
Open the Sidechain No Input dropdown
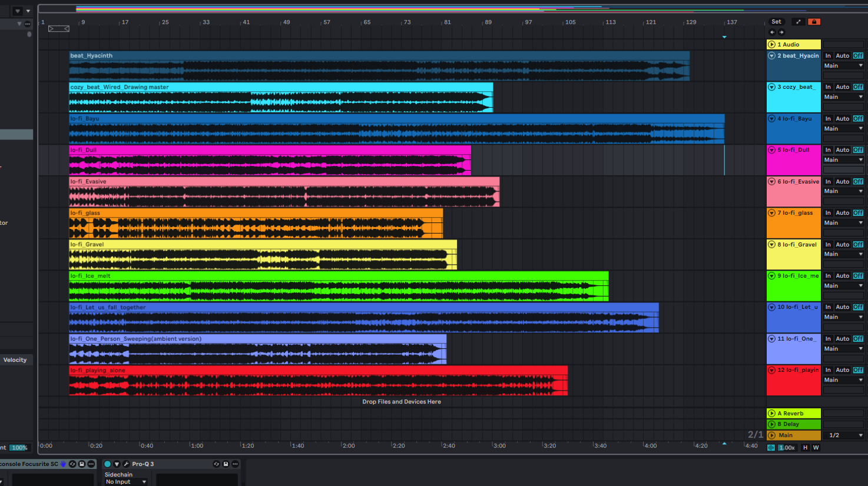point(126,482)
